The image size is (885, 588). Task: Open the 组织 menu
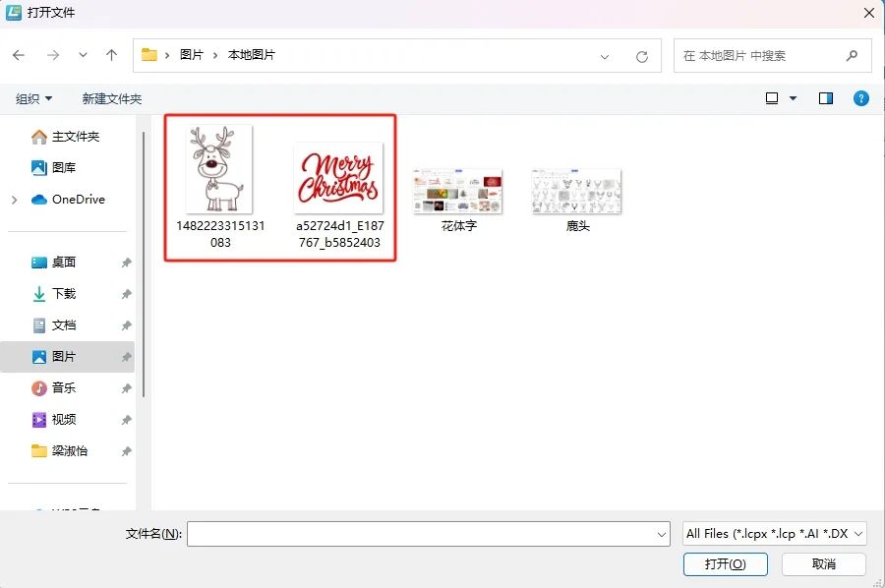point(33,98)
